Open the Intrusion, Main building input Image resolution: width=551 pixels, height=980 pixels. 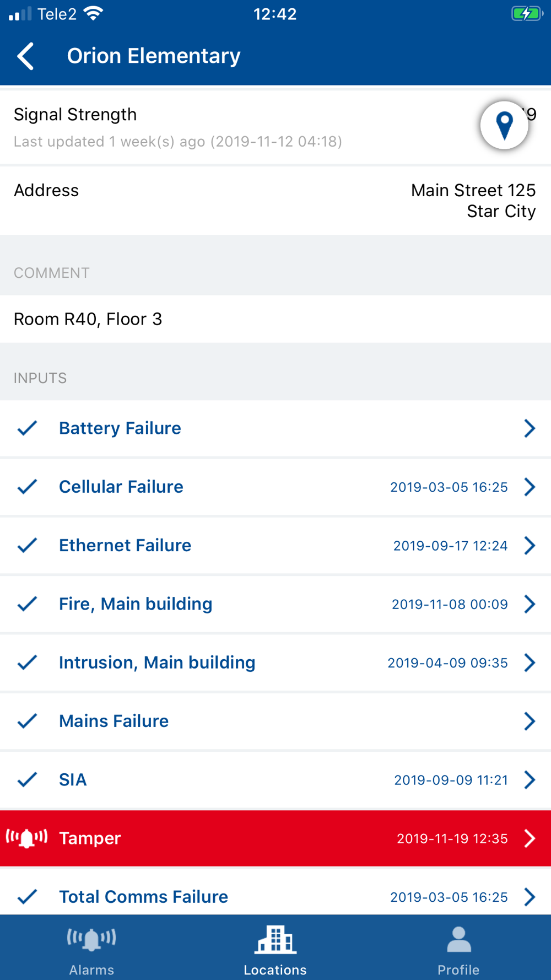point(157,663)
